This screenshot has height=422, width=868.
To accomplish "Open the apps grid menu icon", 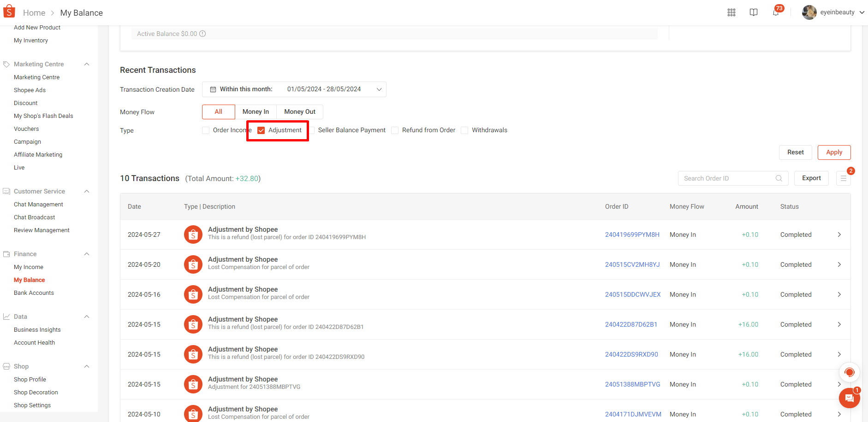I will [731, 12].
